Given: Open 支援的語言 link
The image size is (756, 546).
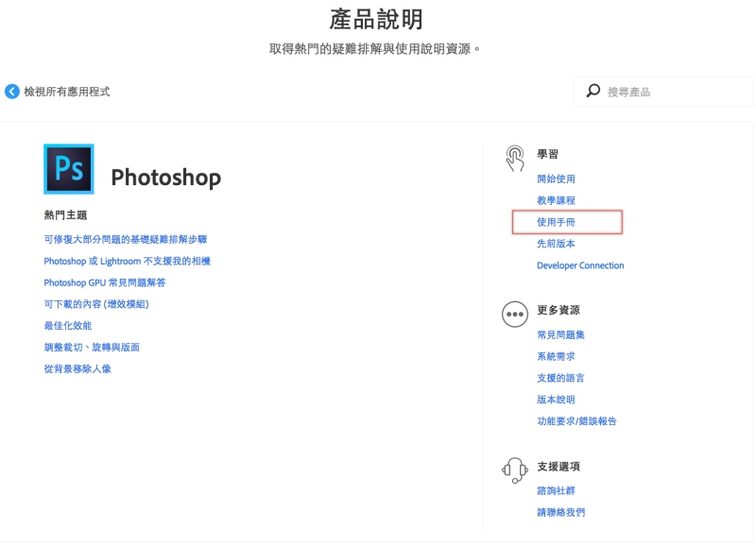Looking at the screenshot, I should [560, 378].
